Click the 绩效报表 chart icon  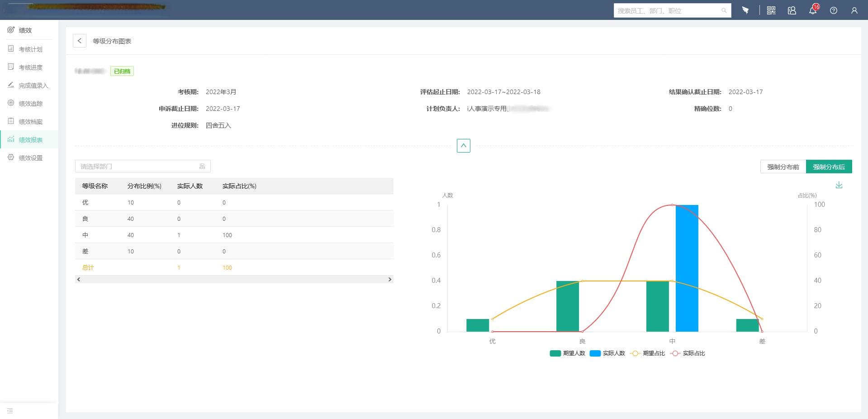coord(11,139)
